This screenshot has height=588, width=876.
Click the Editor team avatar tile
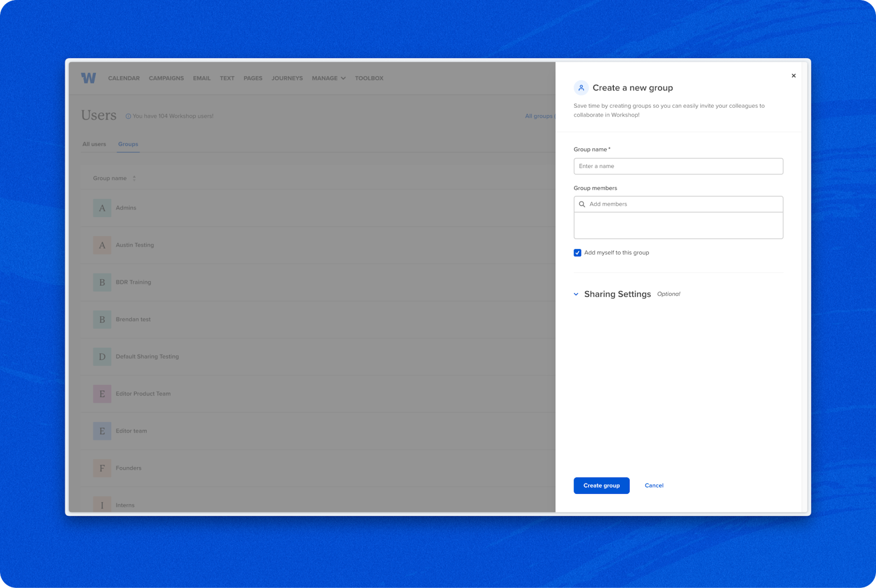pyautogui.click(x=102, y=431)
